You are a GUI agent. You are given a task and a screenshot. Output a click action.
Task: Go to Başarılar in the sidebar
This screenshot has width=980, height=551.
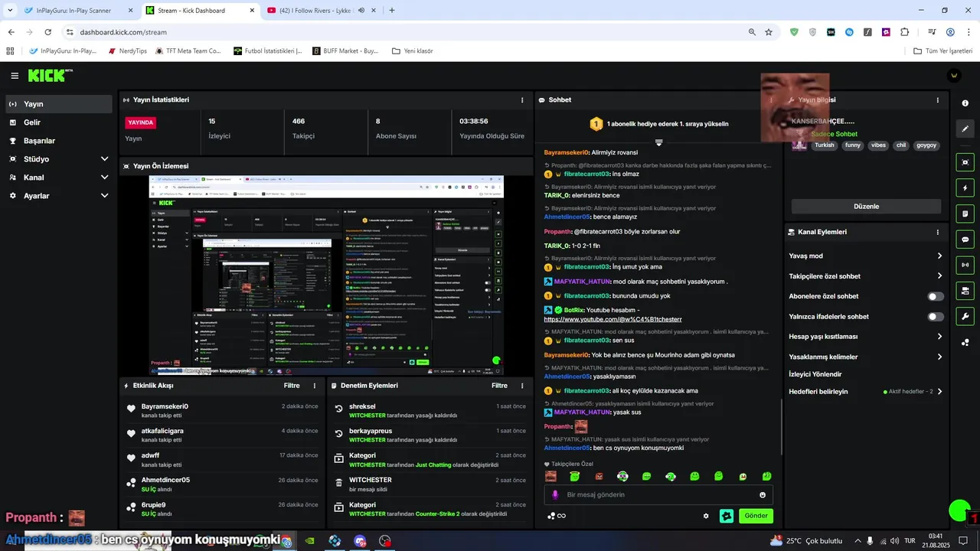coord(58,141)
